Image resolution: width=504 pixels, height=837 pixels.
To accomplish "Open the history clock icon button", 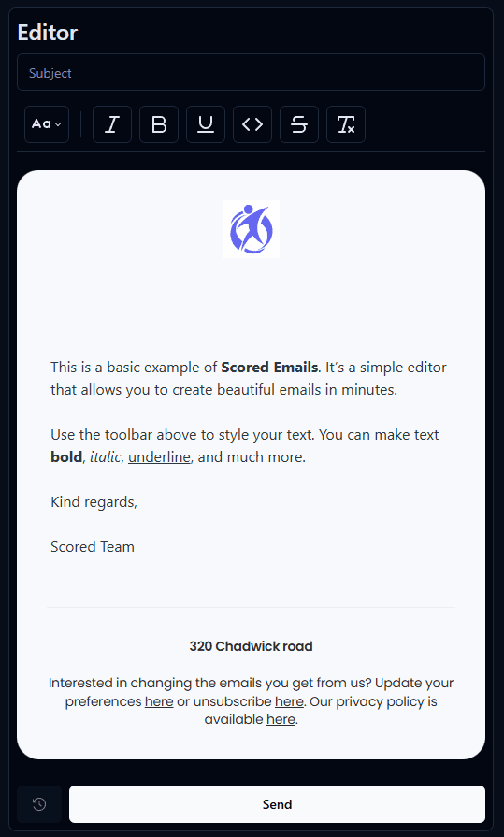I will coord(39,804).
